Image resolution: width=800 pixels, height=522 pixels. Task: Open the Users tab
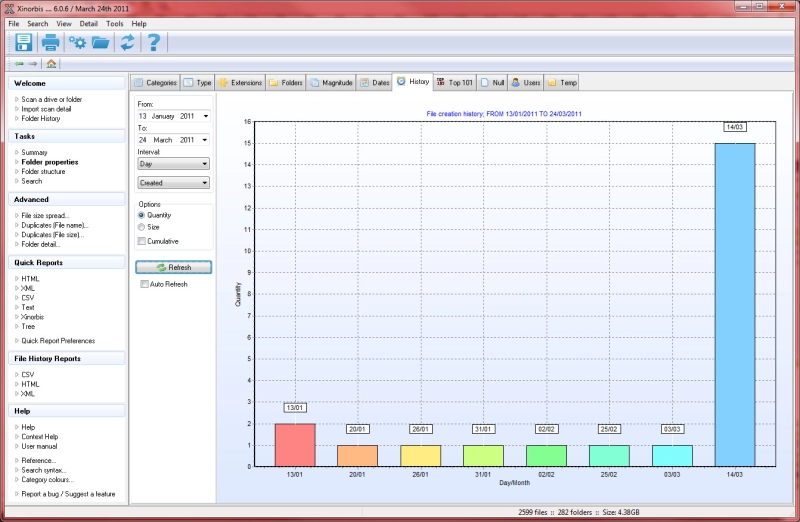tap(526, 83)
